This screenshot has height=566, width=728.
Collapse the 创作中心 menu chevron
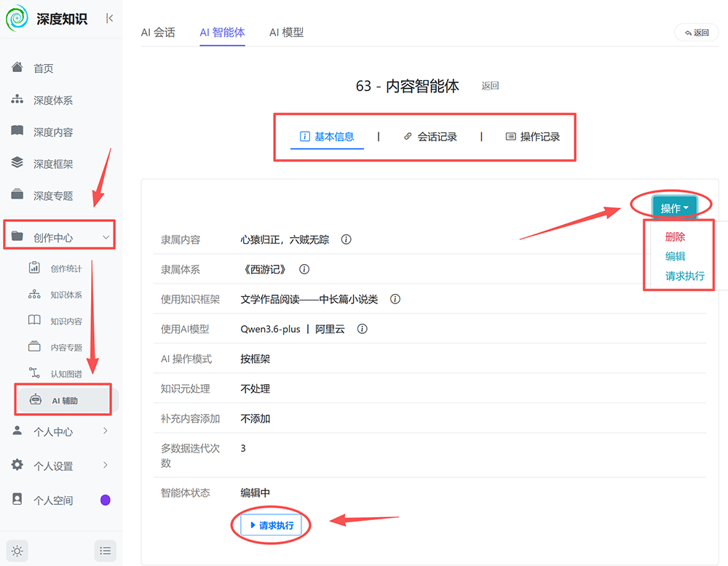[106, 237]
